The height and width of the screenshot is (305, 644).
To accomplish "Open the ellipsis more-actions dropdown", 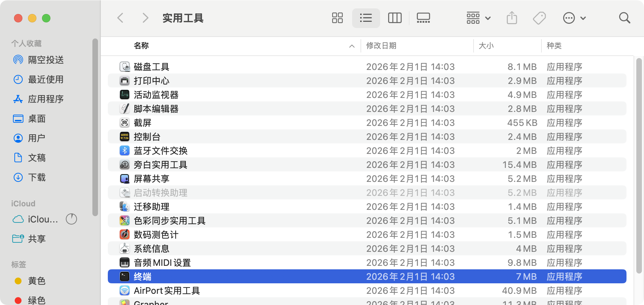I will point(574,18).
